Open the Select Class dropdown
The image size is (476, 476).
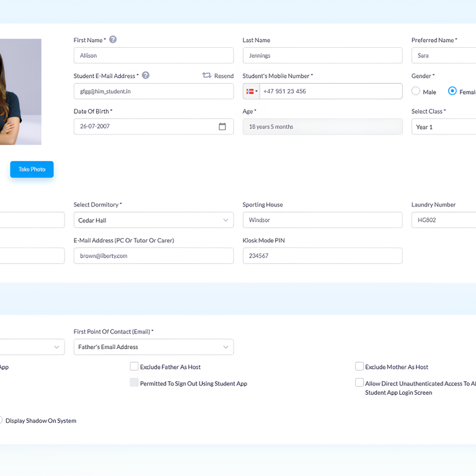[x=443, y=127]
